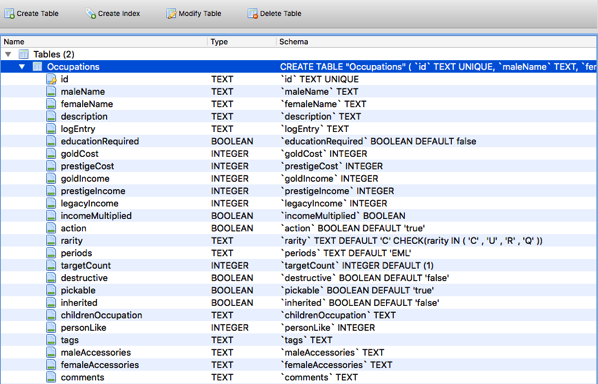Viewport: 598px width, 384px height.
Task: Click field icon next to educationRequired
Action: click(51, 141)
